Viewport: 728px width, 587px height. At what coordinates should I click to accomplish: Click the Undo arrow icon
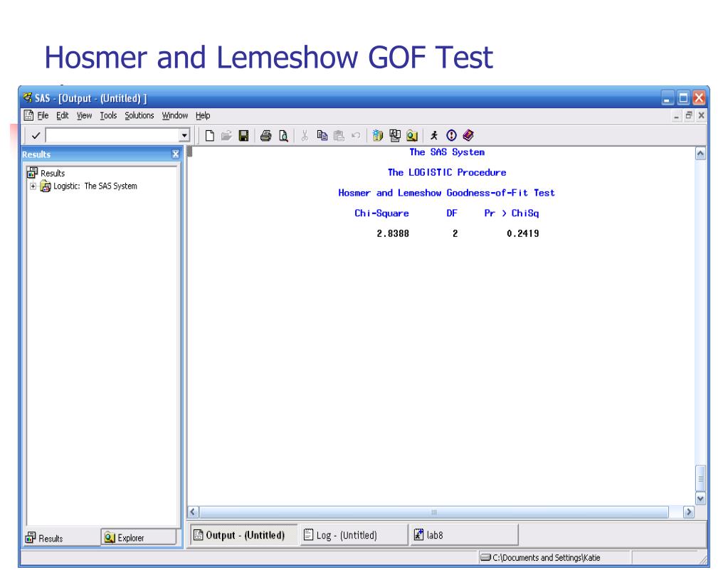click(356, 135)
